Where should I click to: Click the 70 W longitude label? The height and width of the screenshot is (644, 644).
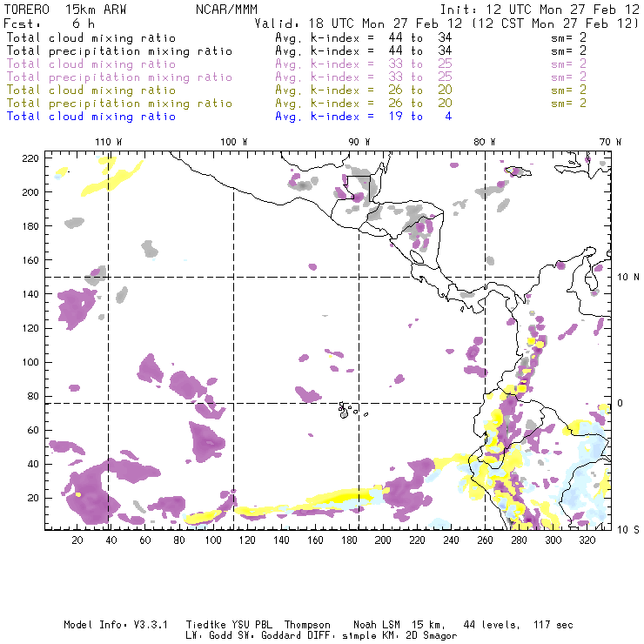[611, 141]
